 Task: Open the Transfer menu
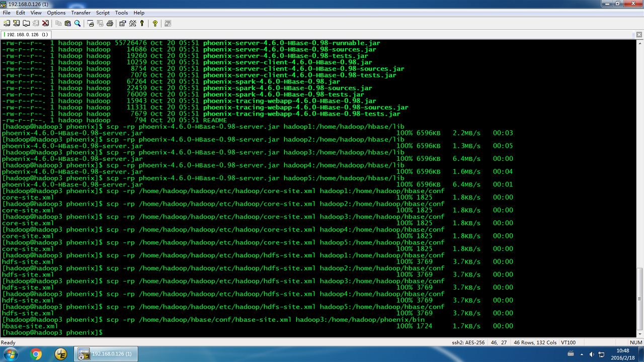click(x=81, y=13)
